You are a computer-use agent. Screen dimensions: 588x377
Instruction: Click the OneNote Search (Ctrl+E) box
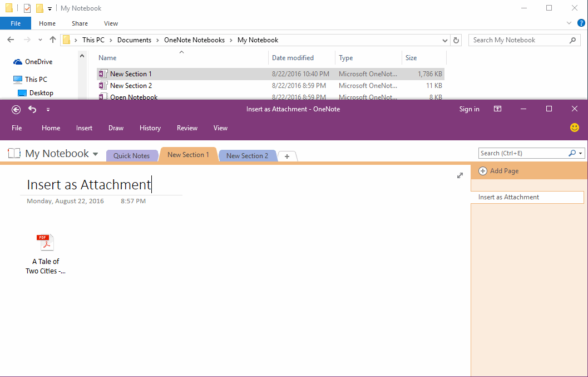[x=523, y=153]
